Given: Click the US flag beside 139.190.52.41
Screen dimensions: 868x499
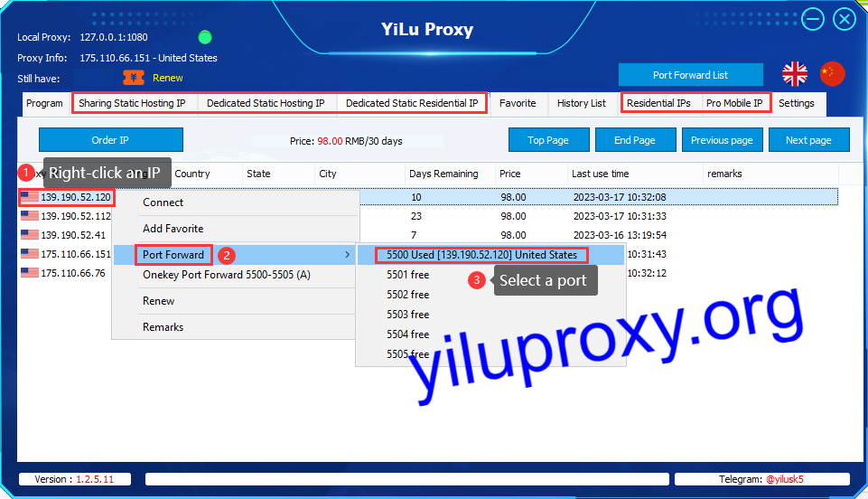Looking at the screenshot, I should coord(30,234).
